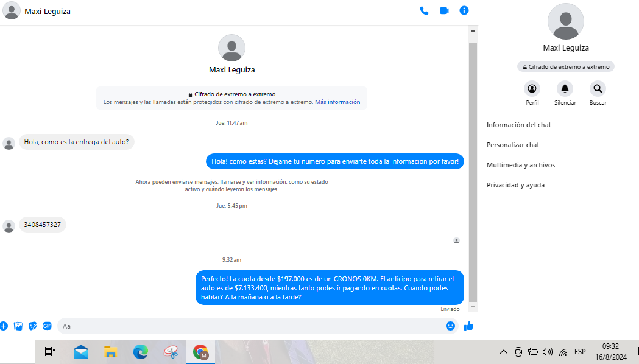Follow the Más información link
The image size is (639, 364).
point(337,102)
